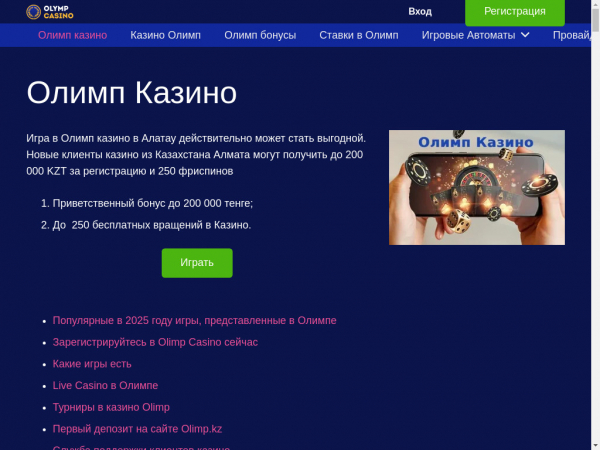Open Первый депозит на сайте Olimp.kz link

pos(137,429)
